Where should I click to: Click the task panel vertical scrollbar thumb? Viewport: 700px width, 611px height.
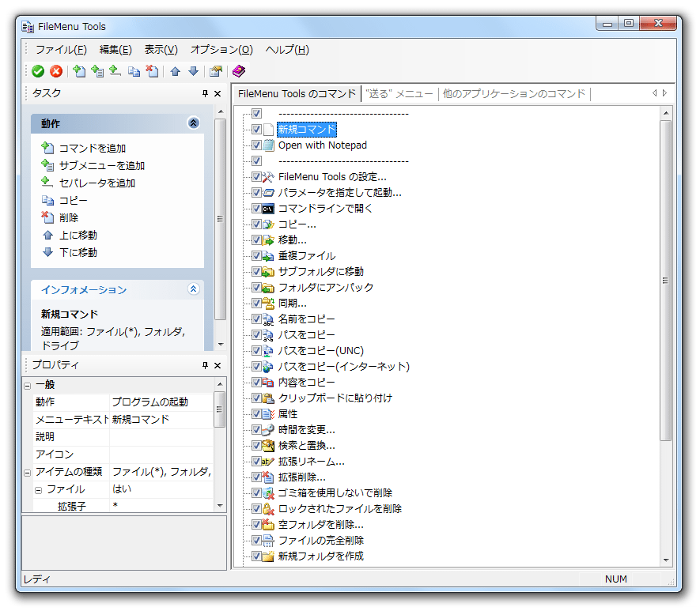(x=220, y=219)
